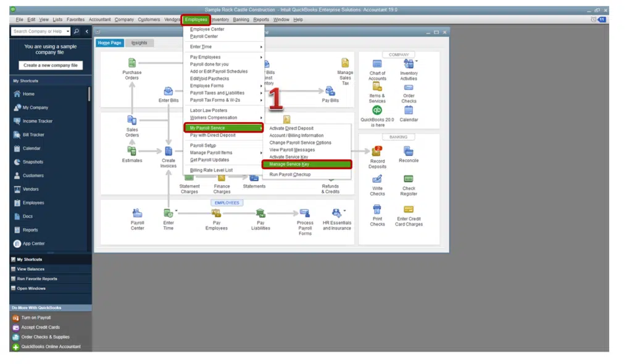Click Turn on Payroll link
This screenshot has height=364, width=632.
(36, 318)
